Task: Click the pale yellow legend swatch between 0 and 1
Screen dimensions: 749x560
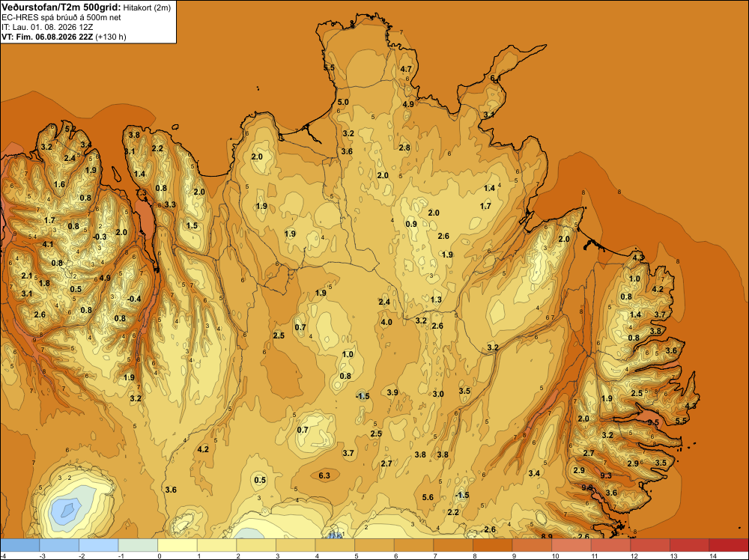Action: tap(178, 545)
